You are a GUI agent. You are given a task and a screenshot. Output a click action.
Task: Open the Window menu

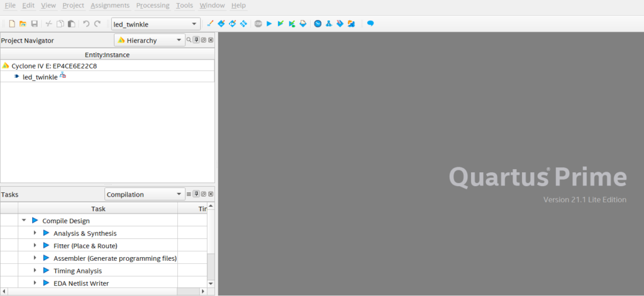213,5
